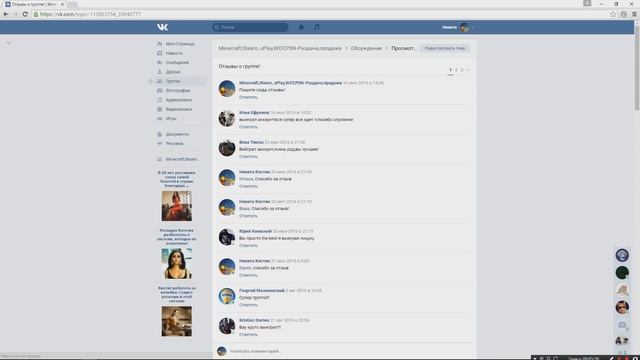Click the Игры gamepad icon in the sidebar

tap(160, 119)
